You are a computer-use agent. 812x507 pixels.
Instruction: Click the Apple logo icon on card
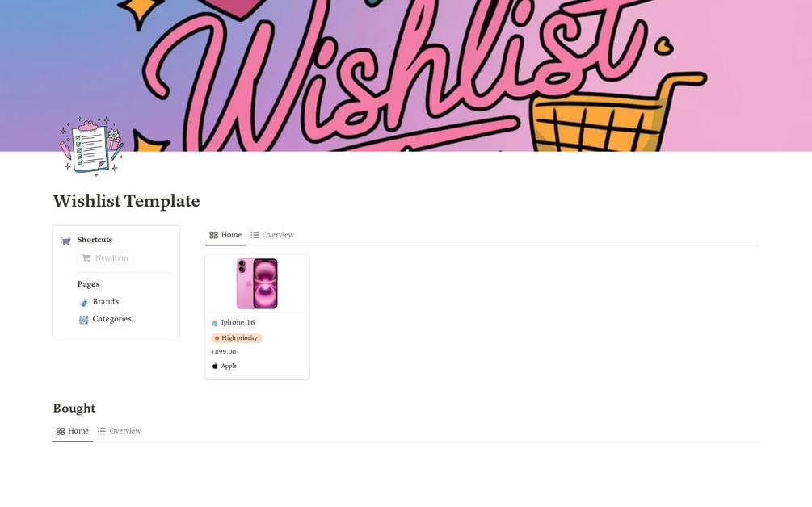point(215,367)
